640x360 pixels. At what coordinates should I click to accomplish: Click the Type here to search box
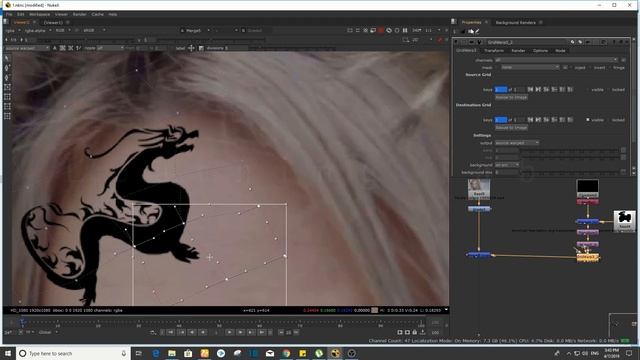(73, 353)
